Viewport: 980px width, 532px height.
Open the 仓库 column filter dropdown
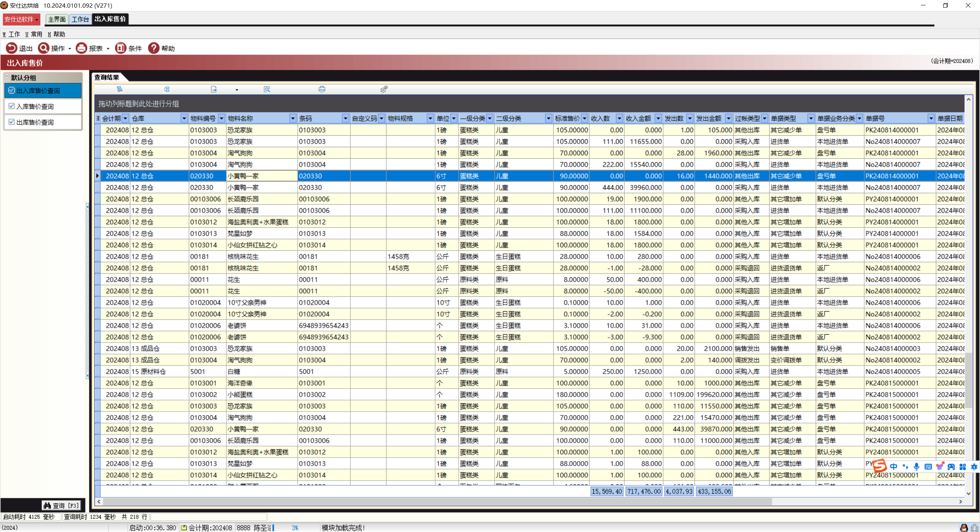click(x=184, y=118)
